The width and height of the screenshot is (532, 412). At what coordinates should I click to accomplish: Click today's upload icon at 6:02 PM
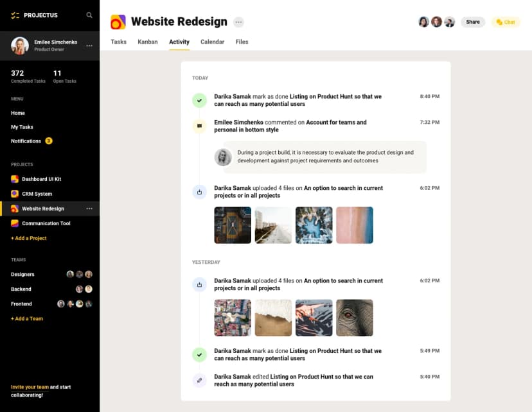tap(199, 192)
